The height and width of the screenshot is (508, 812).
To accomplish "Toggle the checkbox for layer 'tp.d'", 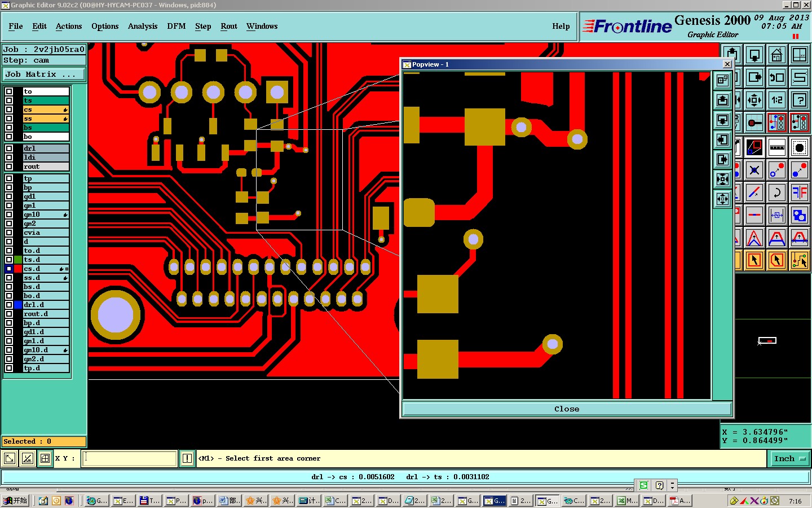I will (9, 368).
